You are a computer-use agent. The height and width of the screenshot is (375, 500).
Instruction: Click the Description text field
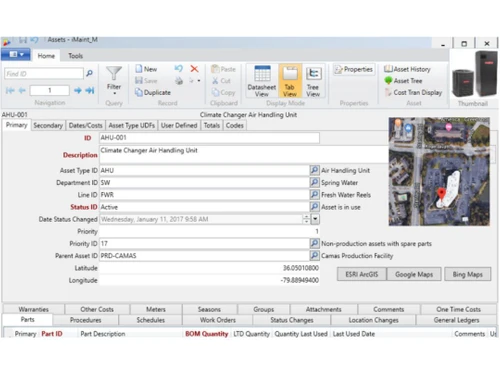point(245,154)
